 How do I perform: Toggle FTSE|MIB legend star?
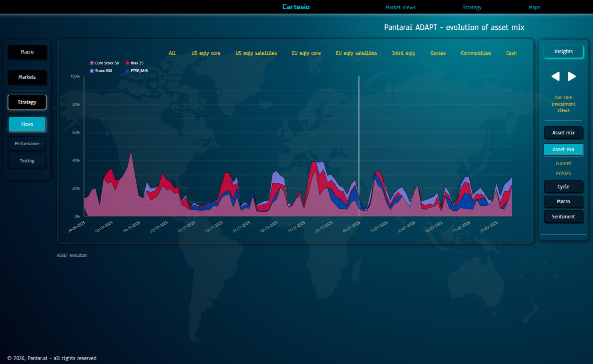click(128, 71)
